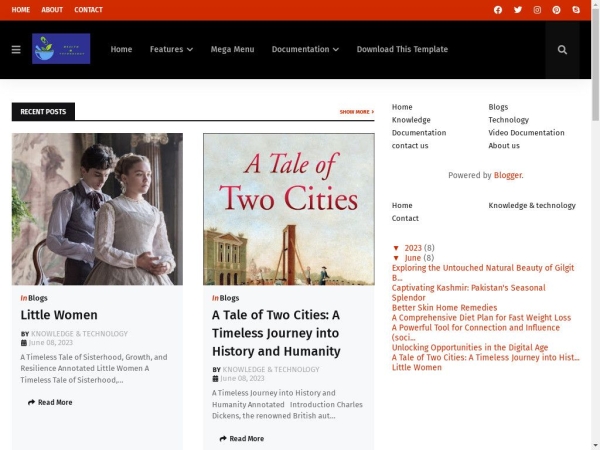The height and width of the screenshot is (450, 600).
Task: Click the scrollbar down arrow
Action: pos(595,446)
